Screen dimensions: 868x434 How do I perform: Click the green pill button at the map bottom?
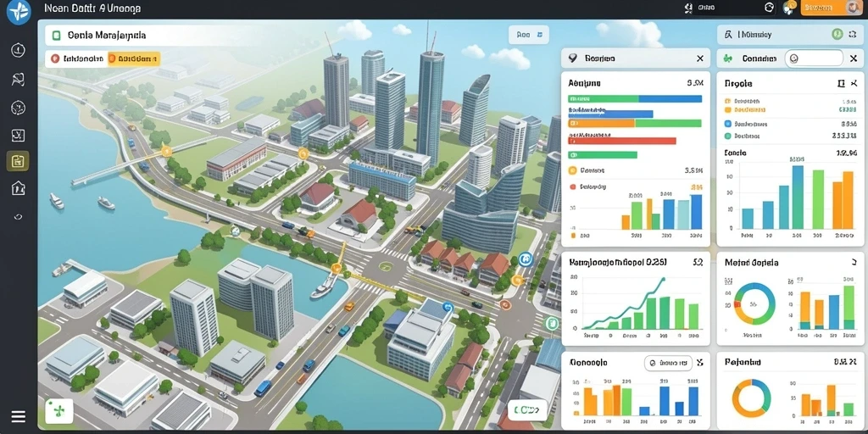click(x=526, y=410)
